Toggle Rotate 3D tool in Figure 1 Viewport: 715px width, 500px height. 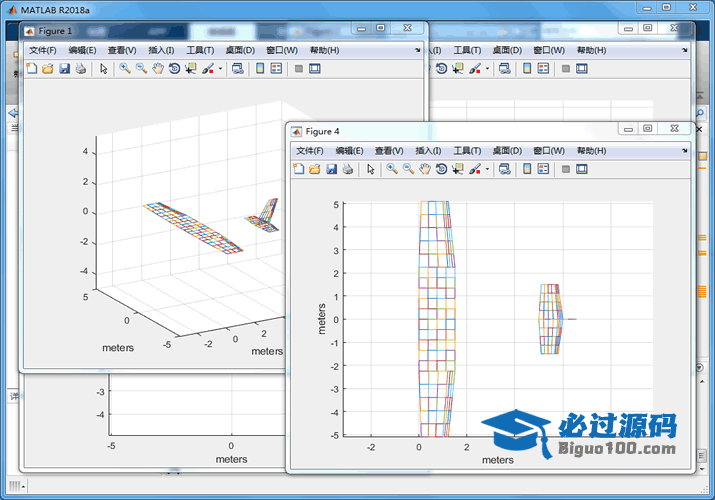[x=174, y=69]
